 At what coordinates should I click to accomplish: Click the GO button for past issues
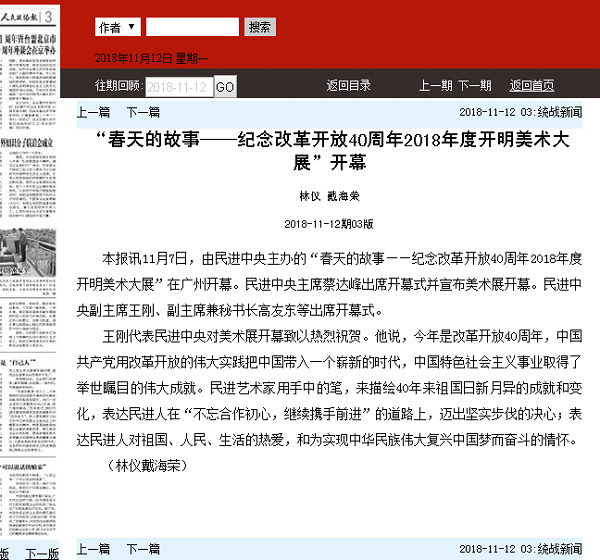[225, 87]
